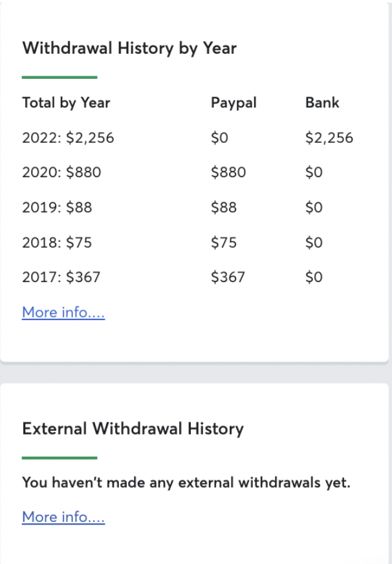Select the Paypal column header
The image size is (392, 564).
[234, 102]
